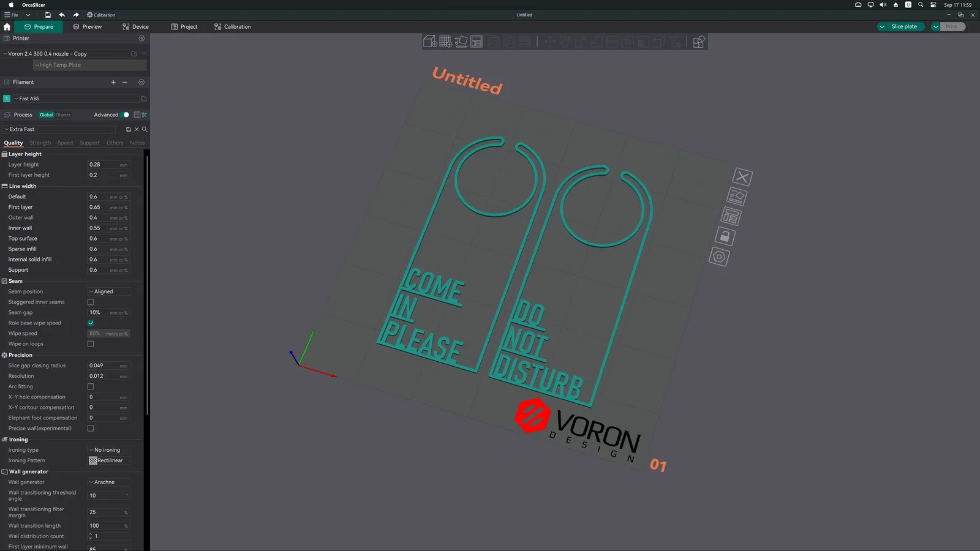Enable the Arc fitting checkbox
980x551 pixels.
pyautogui.click(x=91, y=386)
